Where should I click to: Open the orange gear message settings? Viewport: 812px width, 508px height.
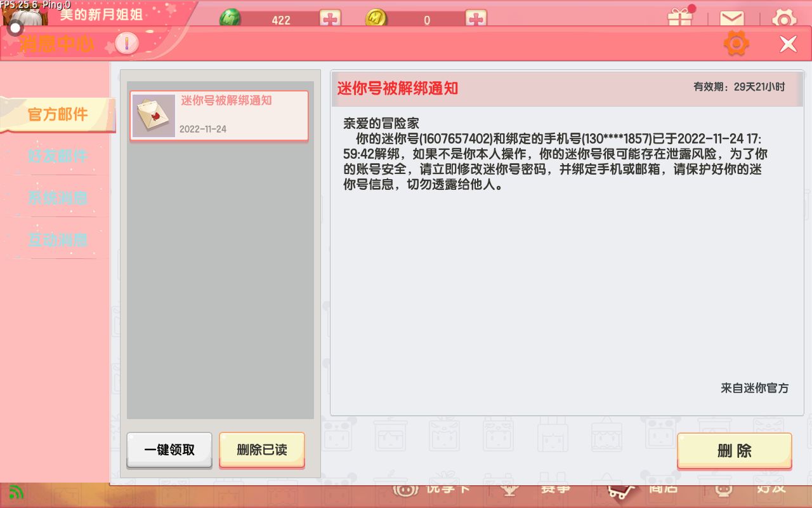[736, 44]
